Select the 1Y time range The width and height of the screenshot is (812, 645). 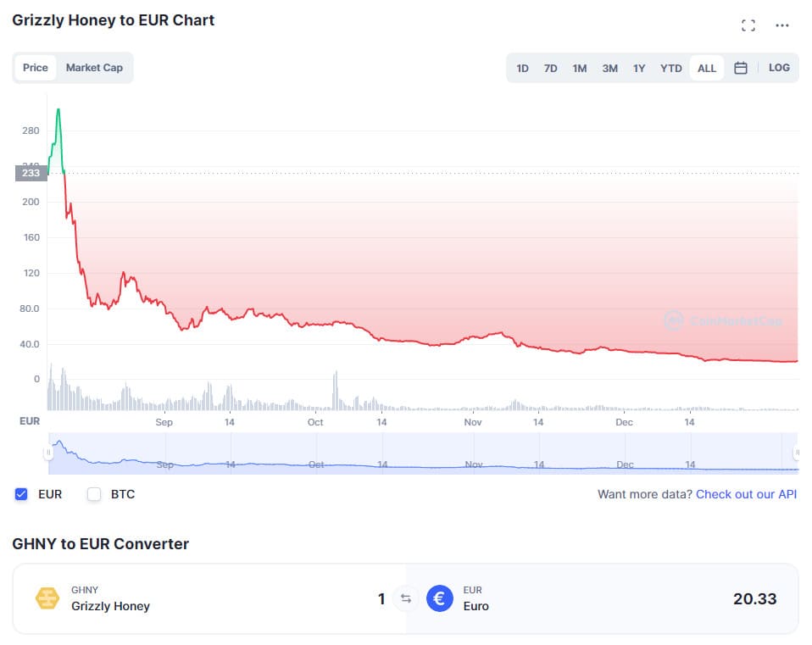pyautogui.click(x=639, y=69)
